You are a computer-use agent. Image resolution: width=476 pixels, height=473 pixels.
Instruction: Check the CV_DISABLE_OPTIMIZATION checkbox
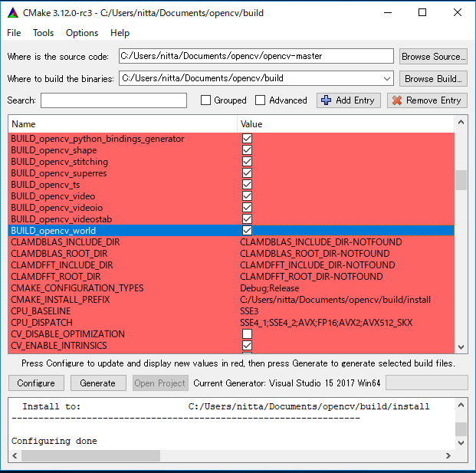247,334
